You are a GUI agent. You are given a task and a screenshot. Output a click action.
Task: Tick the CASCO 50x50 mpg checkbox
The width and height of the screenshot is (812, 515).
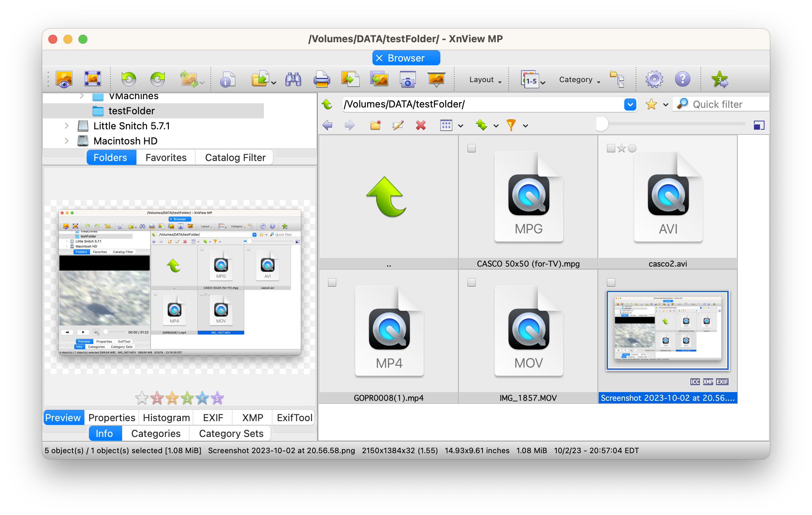(472, 149)
